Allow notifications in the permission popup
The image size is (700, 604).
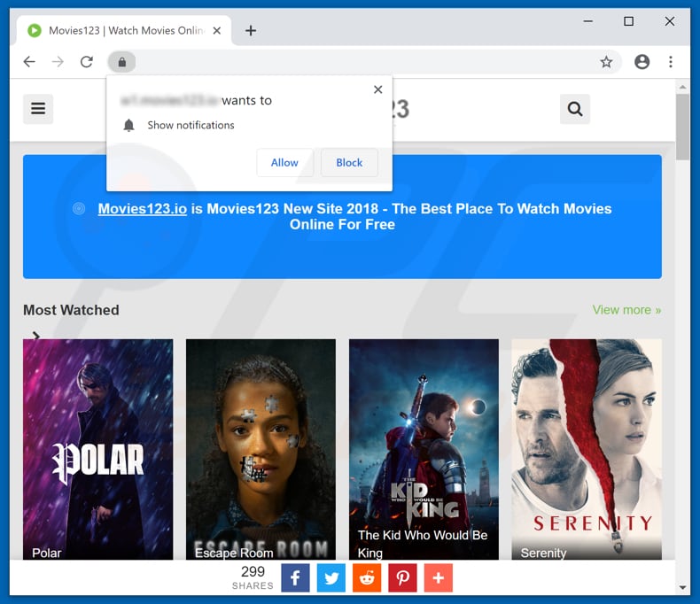pyautogui.click(x=284, y=163)
